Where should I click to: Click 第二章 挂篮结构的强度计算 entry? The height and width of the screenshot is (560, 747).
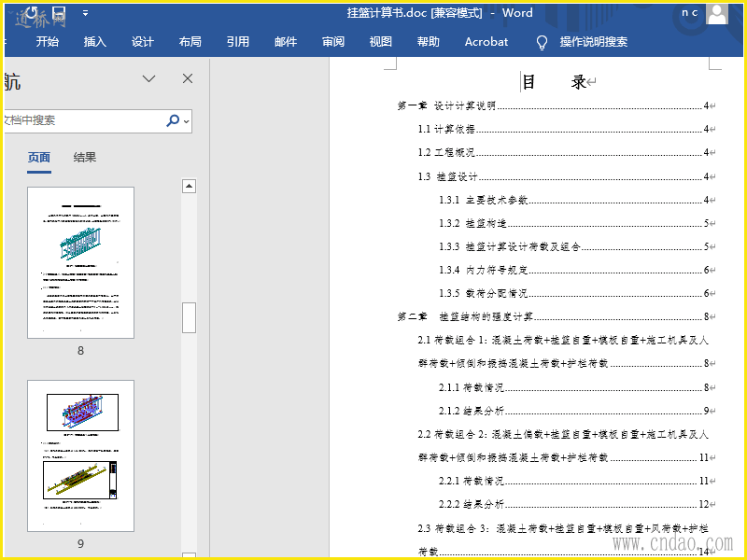tap(553, 316)
